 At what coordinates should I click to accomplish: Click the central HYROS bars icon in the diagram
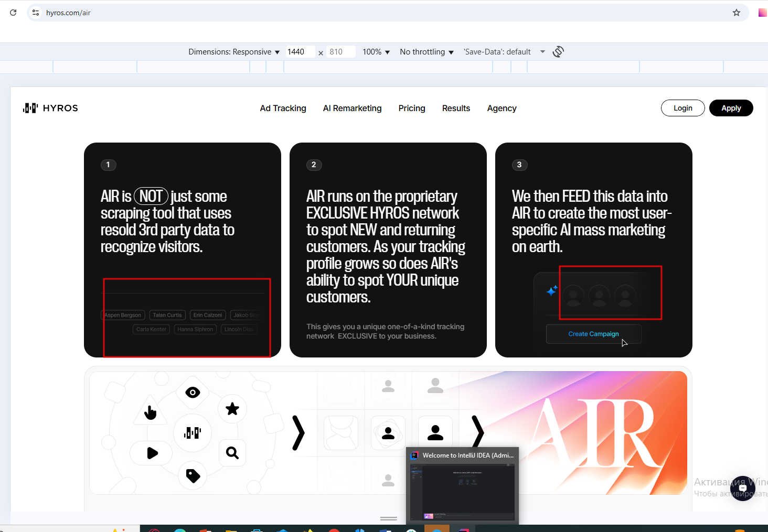pyautogui.click(x=193, y=432)
